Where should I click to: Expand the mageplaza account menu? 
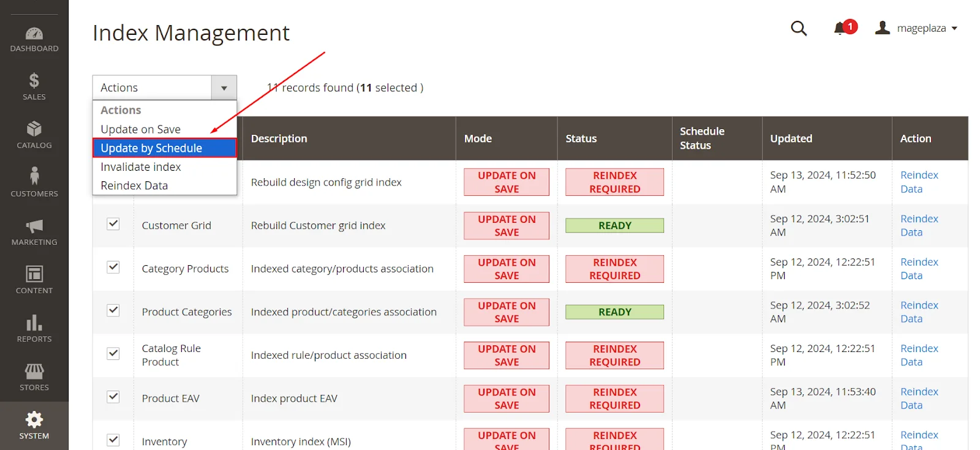coord(920,28)
